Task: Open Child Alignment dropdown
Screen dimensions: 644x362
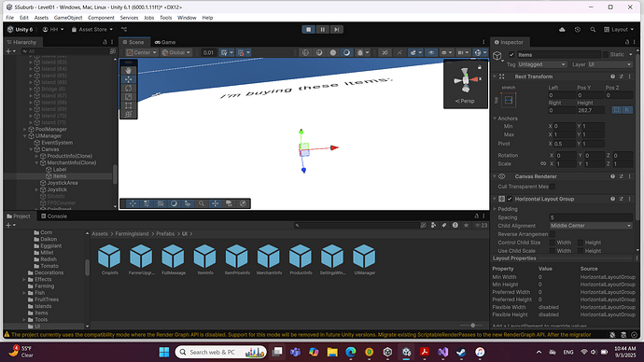Action: 591,226
